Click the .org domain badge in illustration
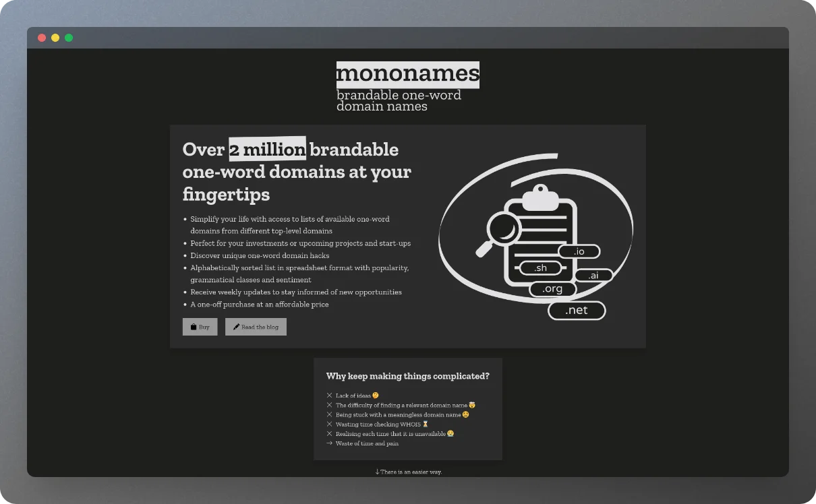816x504 pixels. (552, 289)
